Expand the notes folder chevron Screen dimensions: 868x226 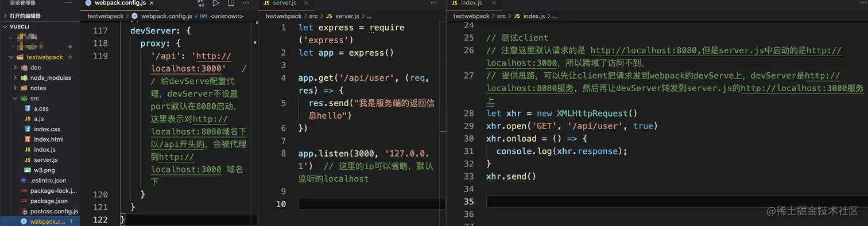(x=15, y=88)
